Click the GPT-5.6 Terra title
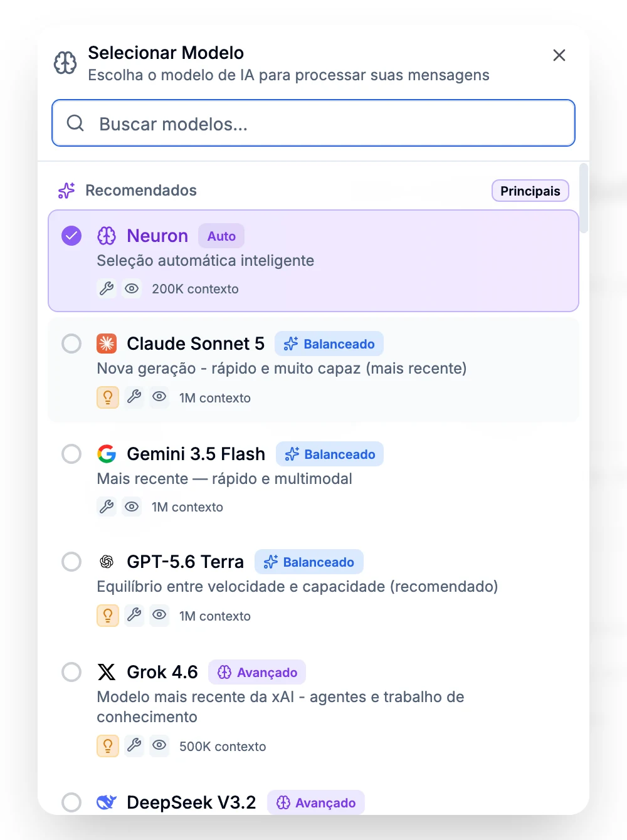Screen dimensions: 627x840 click(185, 562)
